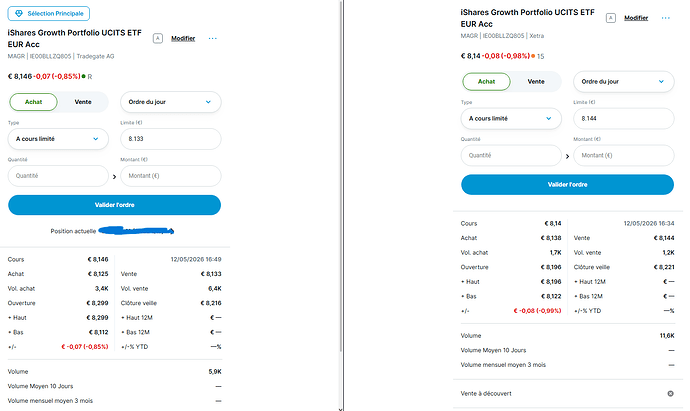Click arrow between Quantité and Montant, left panel
Screen dimensions: 690x411
tap(114, 177)
